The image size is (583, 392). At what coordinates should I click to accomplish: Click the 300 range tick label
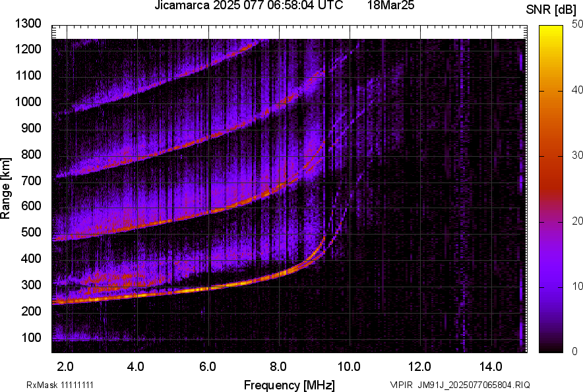tap(31, 285)
